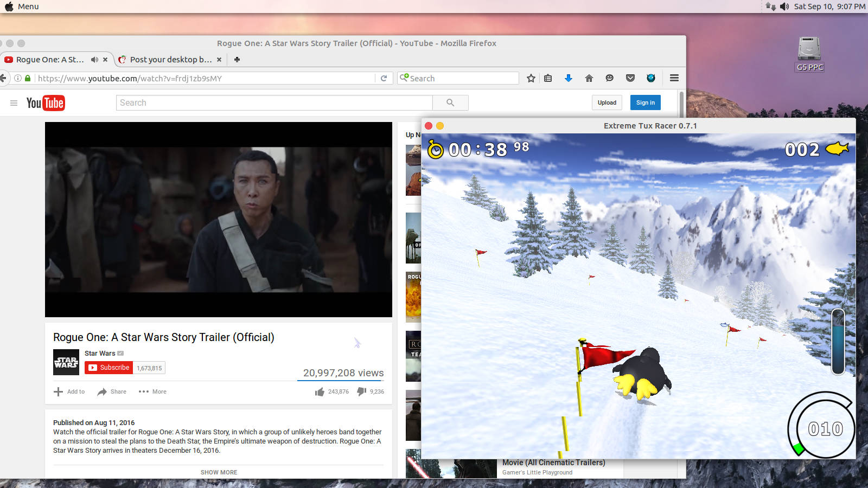Show bookmarks list icon
Viewport: 868px width, 488px height.
pos(548,78)
